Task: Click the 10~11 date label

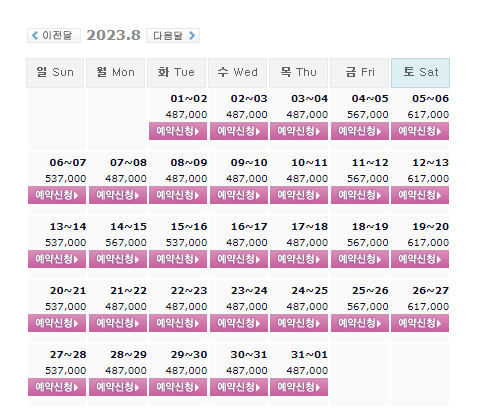Action: pyautogui.click(x=309, y=163)
